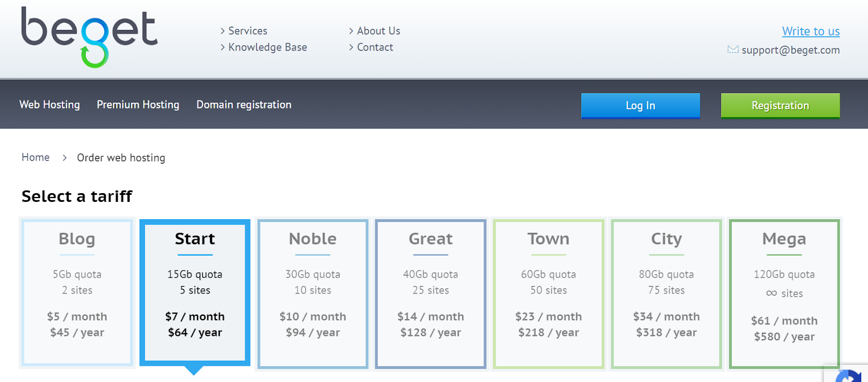Click the support@beget.com email address

click(x=790, y=50)
